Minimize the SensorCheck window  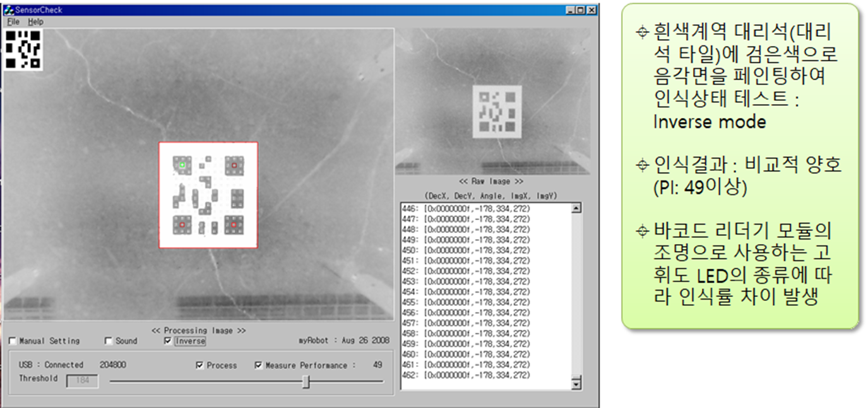[570, 10]
